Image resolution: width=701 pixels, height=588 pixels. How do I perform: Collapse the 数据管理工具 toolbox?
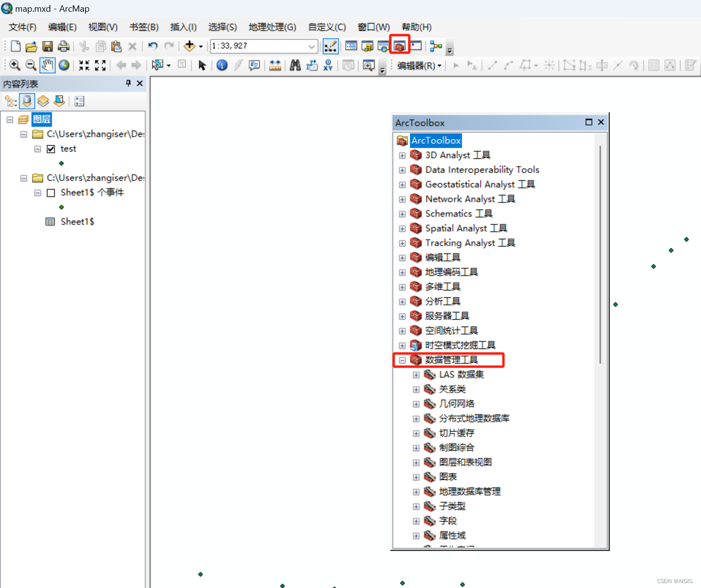tap(402, 361)
